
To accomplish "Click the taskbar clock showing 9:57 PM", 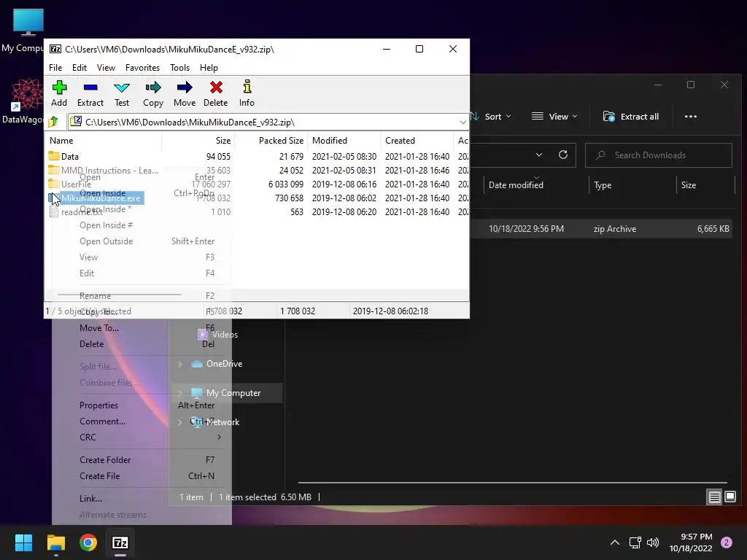I will click(x=691, y=542).
